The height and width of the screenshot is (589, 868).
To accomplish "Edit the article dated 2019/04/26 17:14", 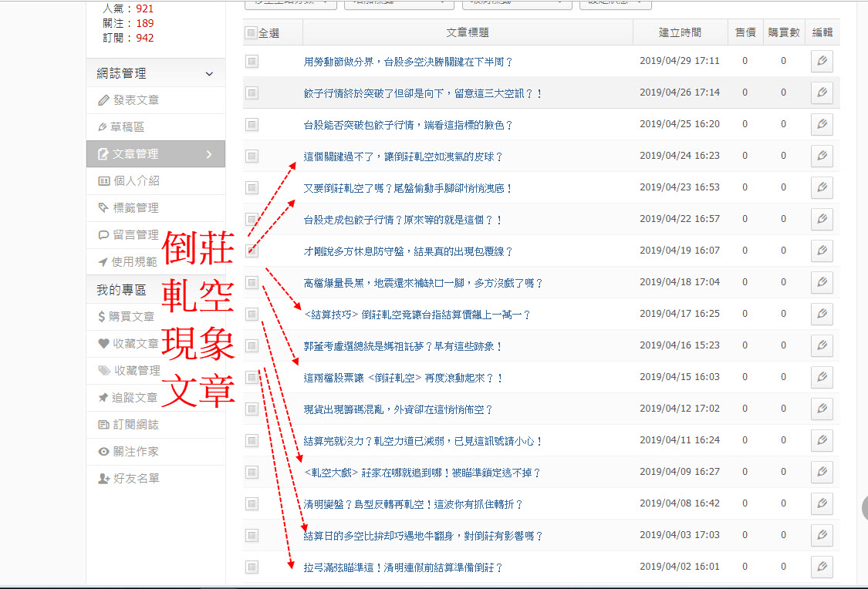I will click(822, 93).
